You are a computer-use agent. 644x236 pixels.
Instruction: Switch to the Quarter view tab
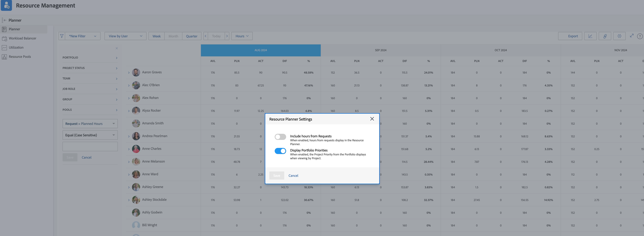pos(192,36)
